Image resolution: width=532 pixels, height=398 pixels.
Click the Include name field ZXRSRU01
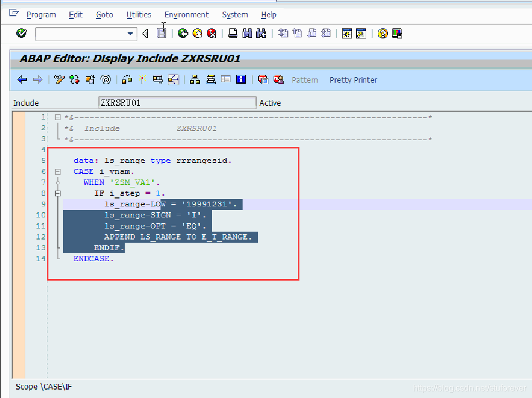pyautogui.click(x=177, y=103)
